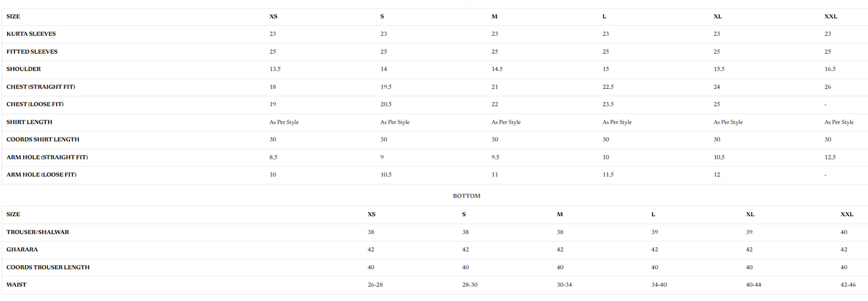Screen dimensions: 868x301
Task: Click the CHEST (LOOSE FIT) label
Action: pyautogui.click(x=35, y=105)
